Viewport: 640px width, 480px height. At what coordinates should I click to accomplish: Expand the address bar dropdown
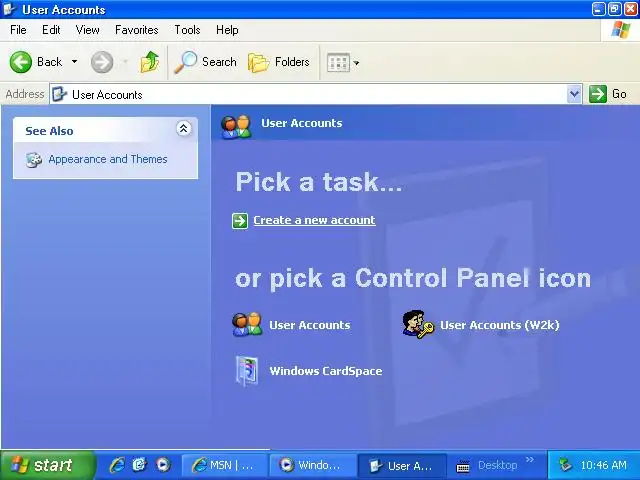point(574,94)
